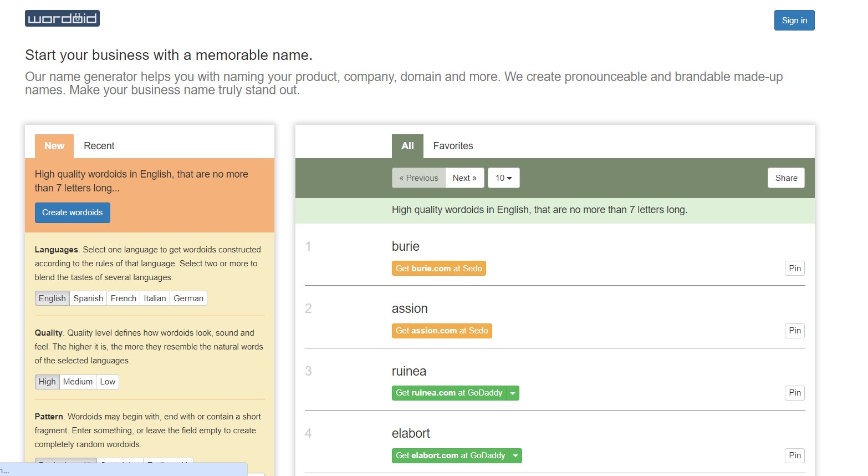Select the English language toggle
The image size is (868, 476).
[52, 298]
